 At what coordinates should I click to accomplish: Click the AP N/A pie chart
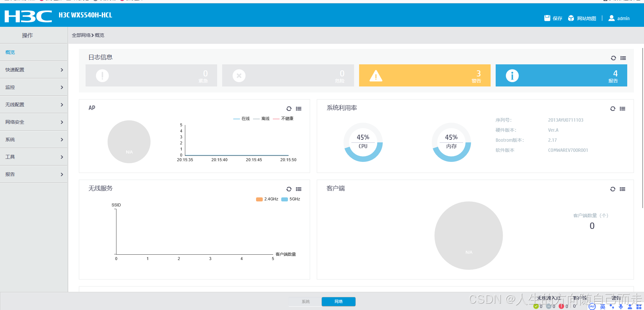(129, 142)
